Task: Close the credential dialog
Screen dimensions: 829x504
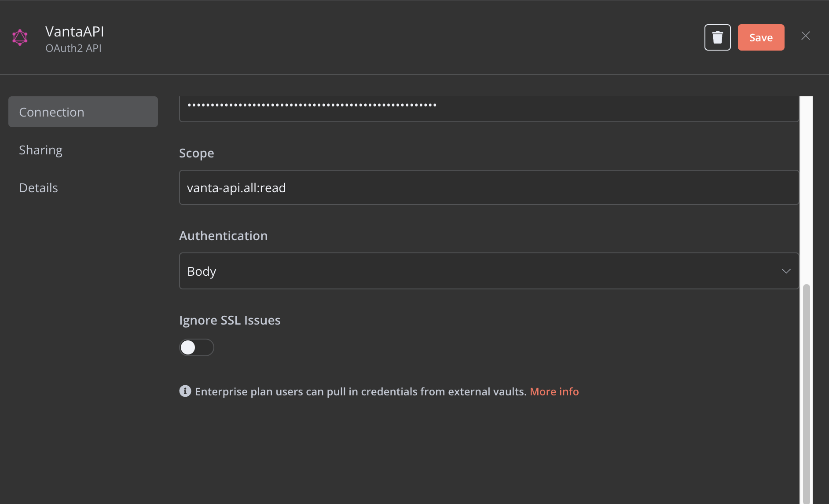Action: 806,36
